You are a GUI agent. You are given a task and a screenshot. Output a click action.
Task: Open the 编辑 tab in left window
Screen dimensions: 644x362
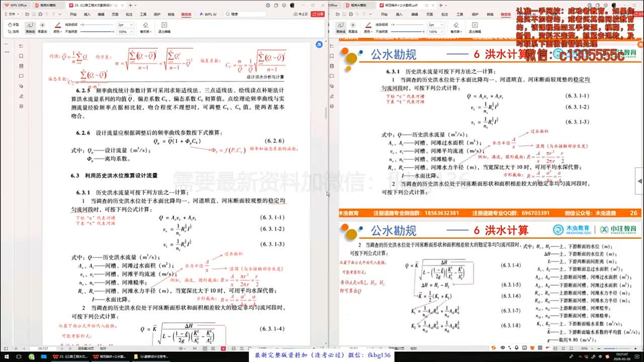[101, 14]
